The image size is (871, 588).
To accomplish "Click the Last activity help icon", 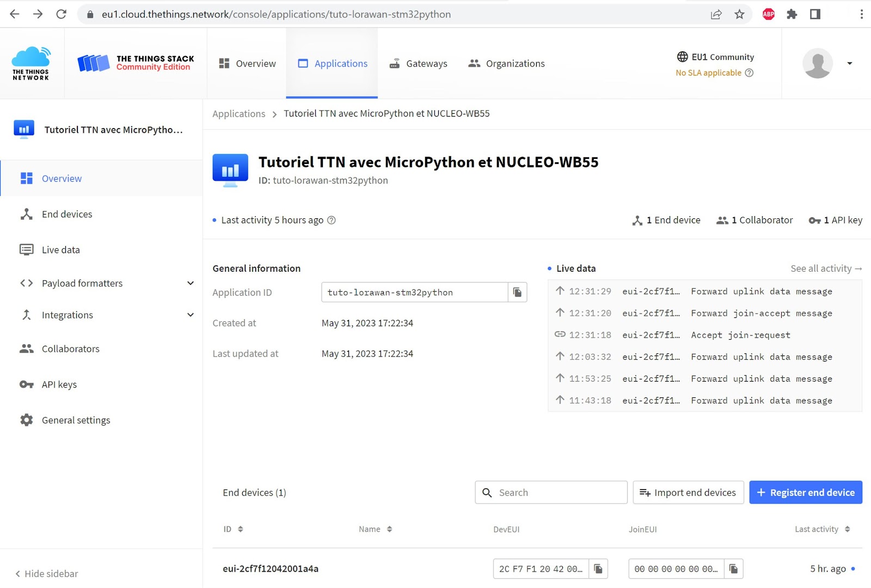I will pyautogui.click(x=331, y=220).
